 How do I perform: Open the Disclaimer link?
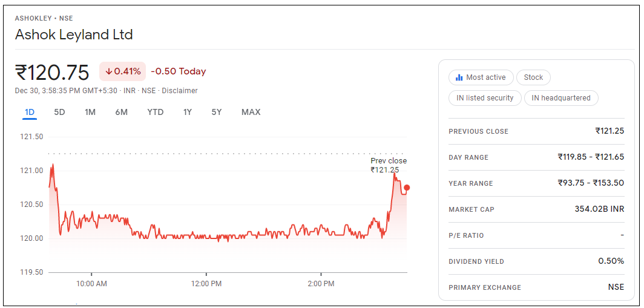tap(180, 91)
